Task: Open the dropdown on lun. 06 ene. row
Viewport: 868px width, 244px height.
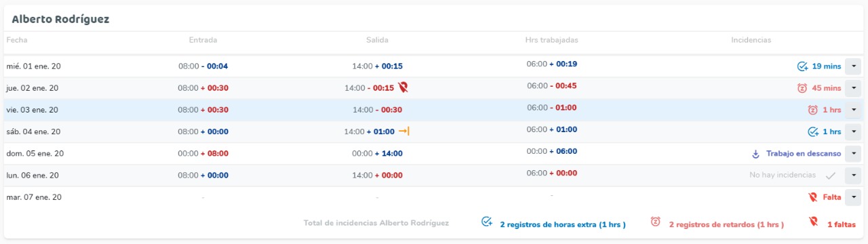Action: pos(853,176)
